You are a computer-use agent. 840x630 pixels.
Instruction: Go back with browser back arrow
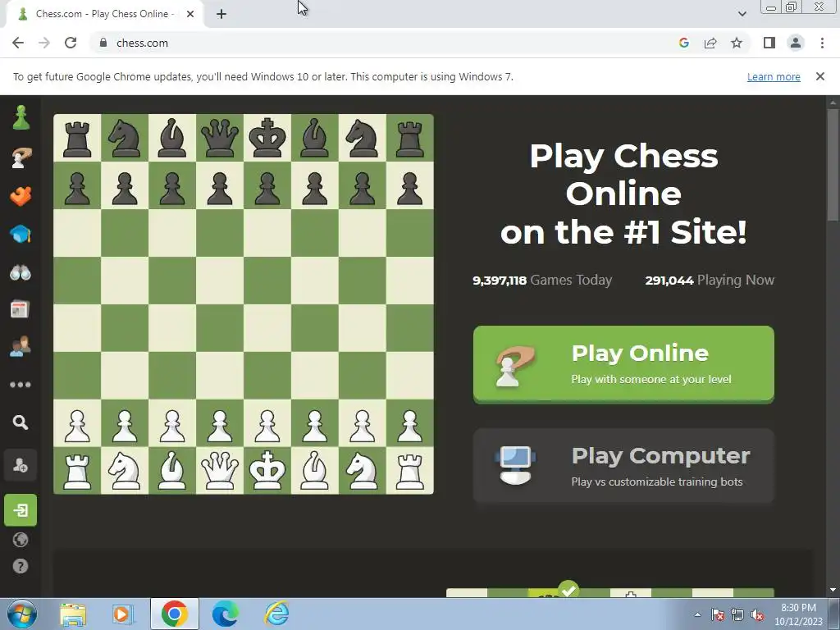[x=18, y=43]
